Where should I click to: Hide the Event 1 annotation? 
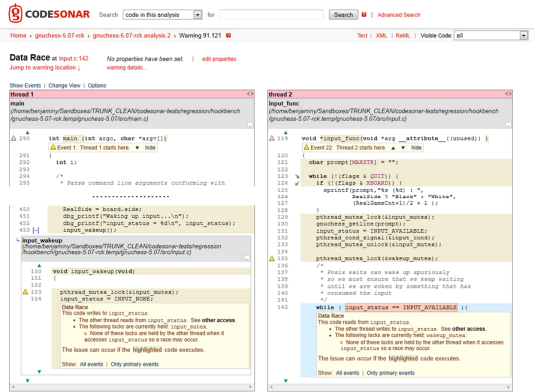(150, 147)
